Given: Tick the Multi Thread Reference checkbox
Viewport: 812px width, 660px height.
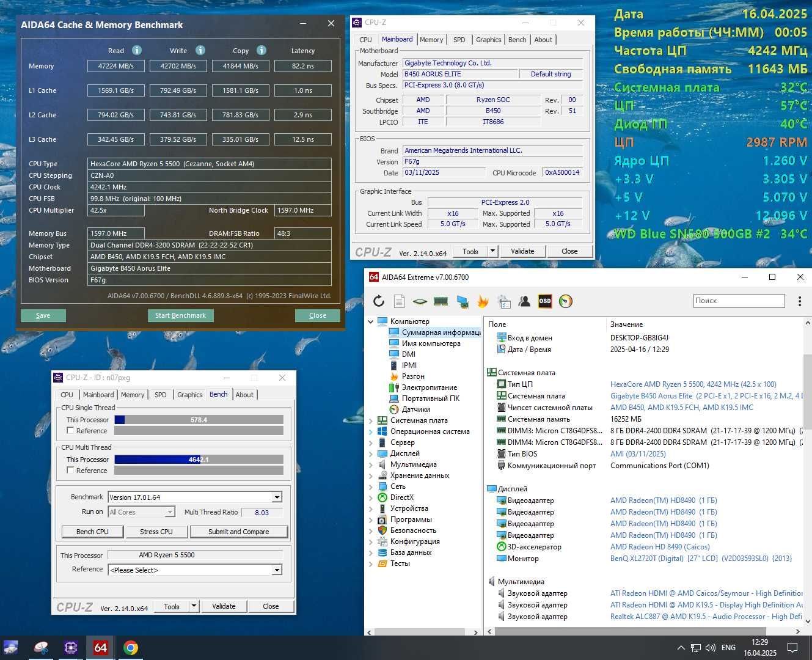Looking at the screenshot, I should [70, 470].
